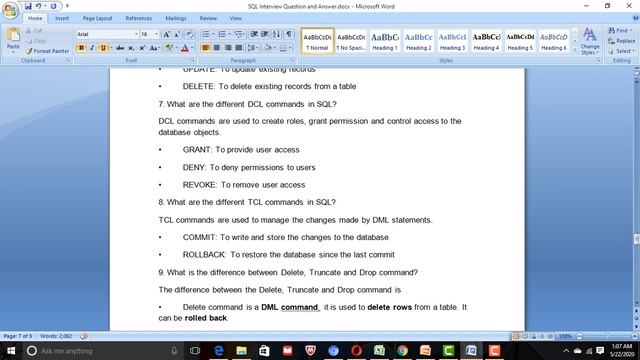The image size is (640, 360).
Task: Click the multilevel list icon
Action: [239, 34]
